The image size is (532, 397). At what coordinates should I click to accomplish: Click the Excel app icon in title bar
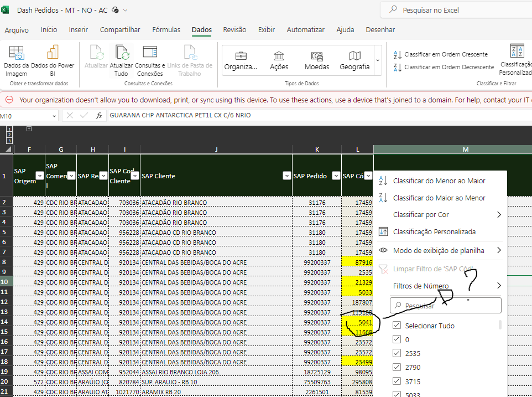click(x=5, y=10)
